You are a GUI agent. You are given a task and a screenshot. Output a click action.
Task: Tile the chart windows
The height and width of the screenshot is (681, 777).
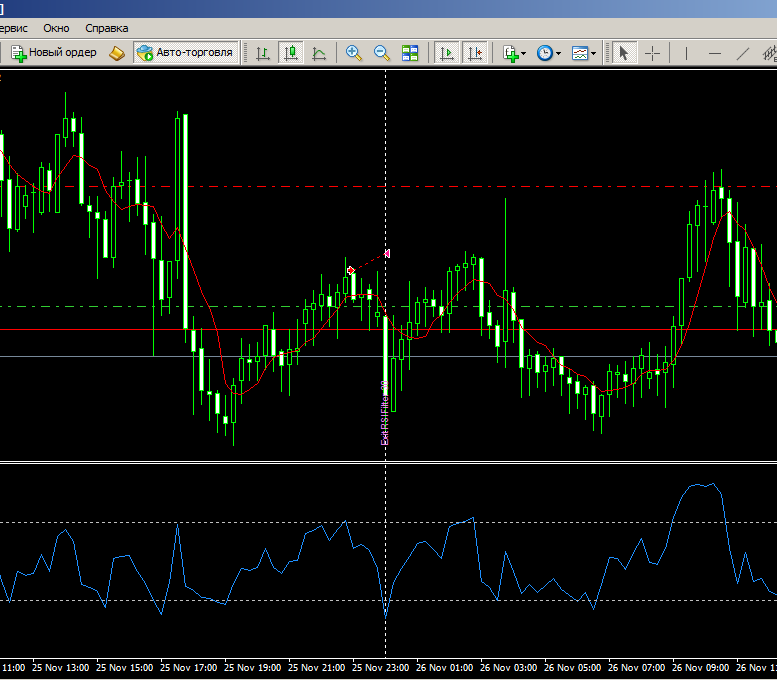coord(410,53)
